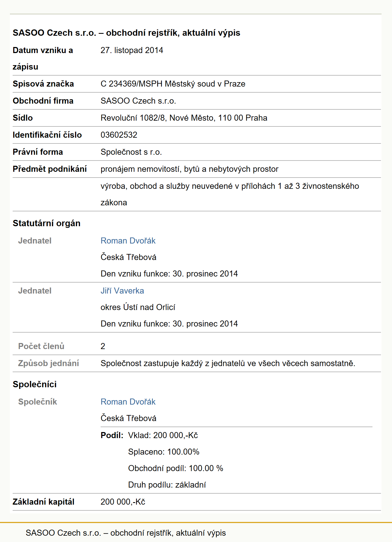Screen dimensions: 392x542
Task: Click the file mark C 234369/MSPH text
Action: [x=131, y=84]
